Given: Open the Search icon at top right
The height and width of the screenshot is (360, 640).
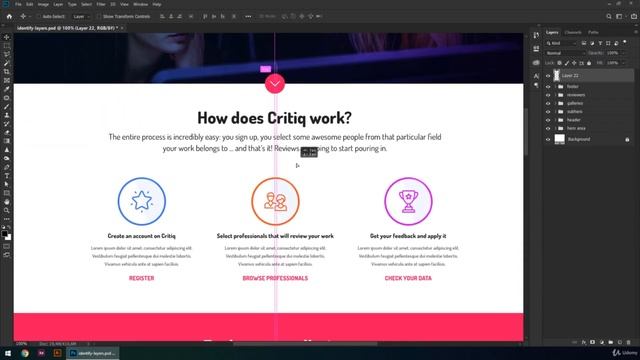Looking at the screenshot, I should tap(609, 16).
